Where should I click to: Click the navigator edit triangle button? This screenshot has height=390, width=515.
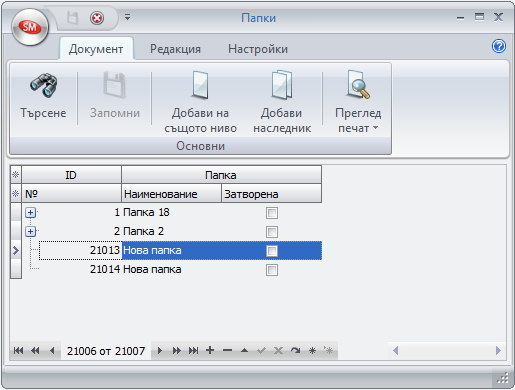click(x=244, y=351)
